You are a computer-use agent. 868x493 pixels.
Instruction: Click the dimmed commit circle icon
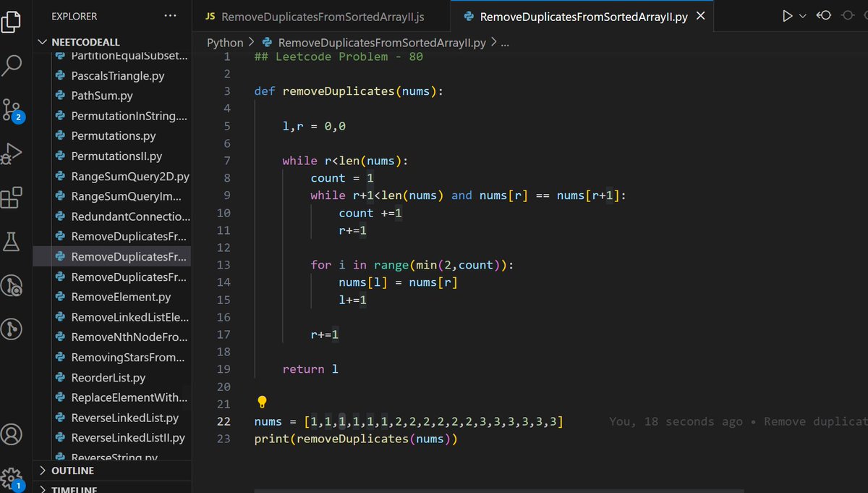[x=847, y=16]
